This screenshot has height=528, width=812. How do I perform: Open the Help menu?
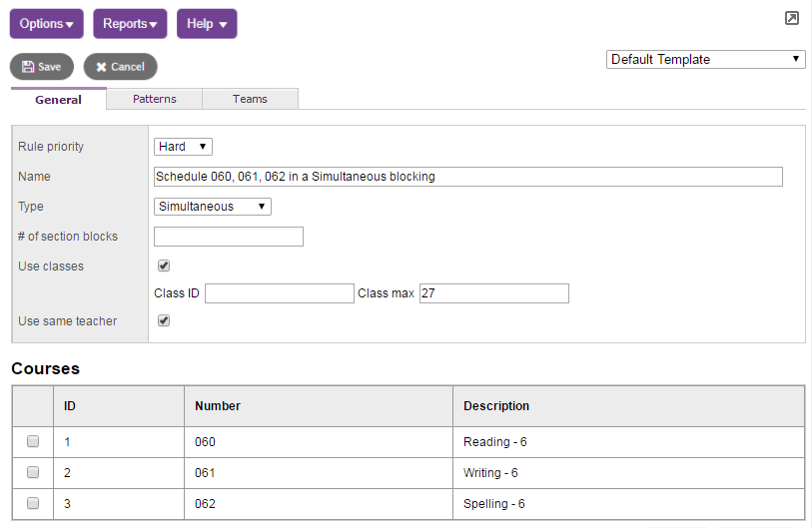coord(207,24)
